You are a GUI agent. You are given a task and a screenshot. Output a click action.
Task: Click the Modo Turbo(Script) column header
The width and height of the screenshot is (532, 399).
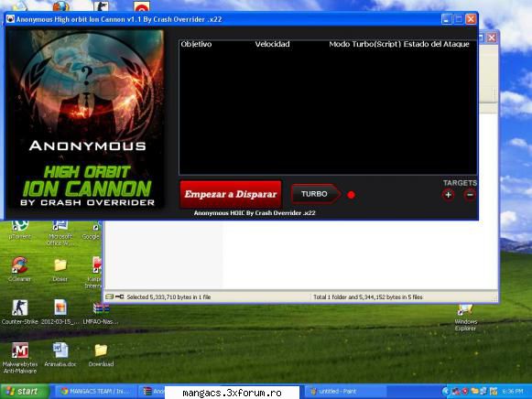point(365,44)
